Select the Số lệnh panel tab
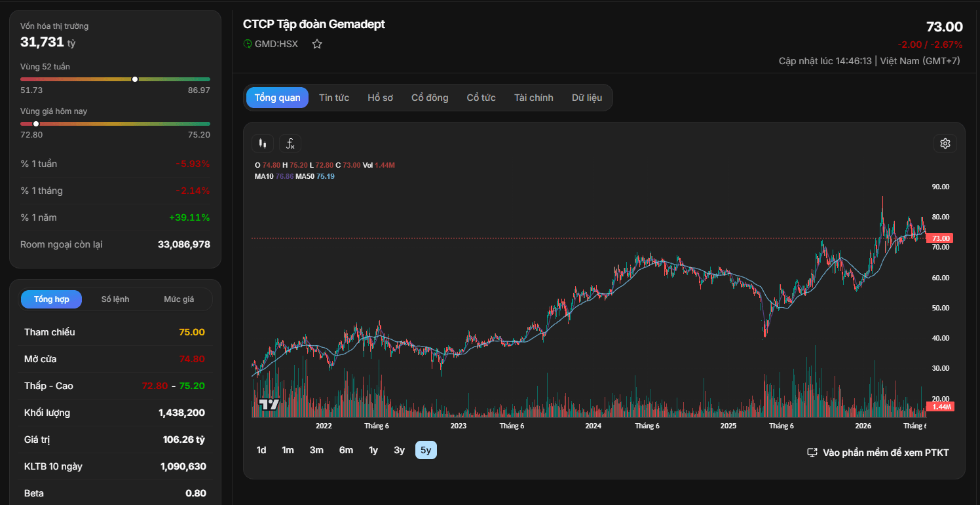Image resolution: width=980 pixels, height=505 pixels. click(x=115, y=299)
